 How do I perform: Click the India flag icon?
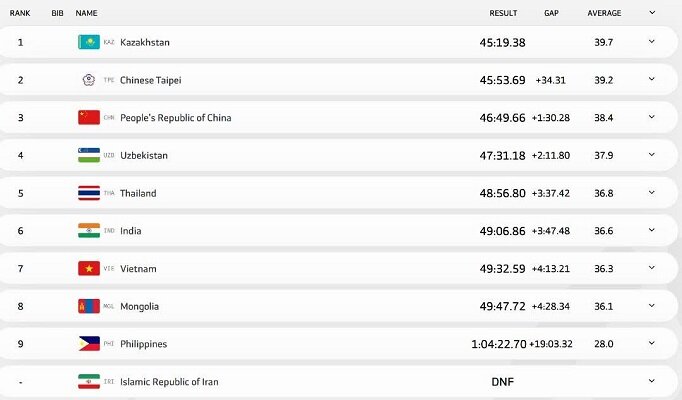coord(88,230)
